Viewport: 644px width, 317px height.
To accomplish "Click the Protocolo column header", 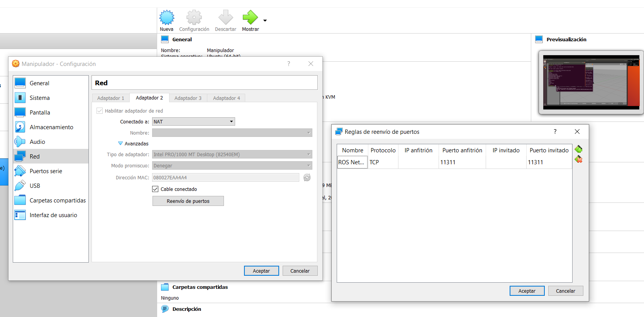I will coord(383,150).
